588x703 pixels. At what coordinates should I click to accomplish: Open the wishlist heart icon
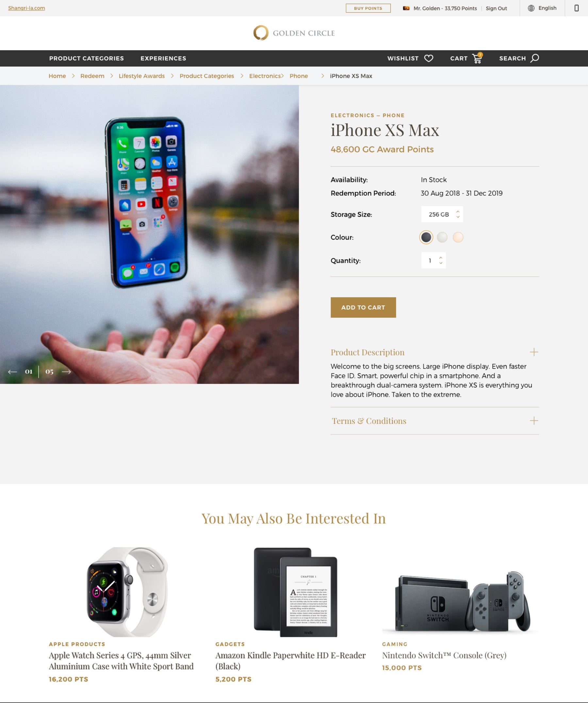428,58
